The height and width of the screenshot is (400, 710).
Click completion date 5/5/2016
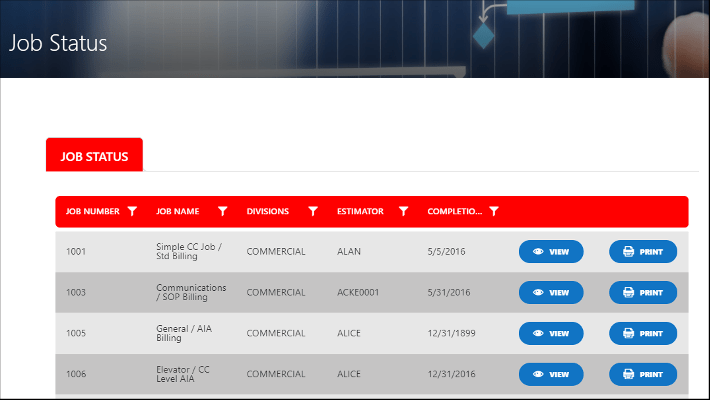pyautogui.click(x=446, y=251)
